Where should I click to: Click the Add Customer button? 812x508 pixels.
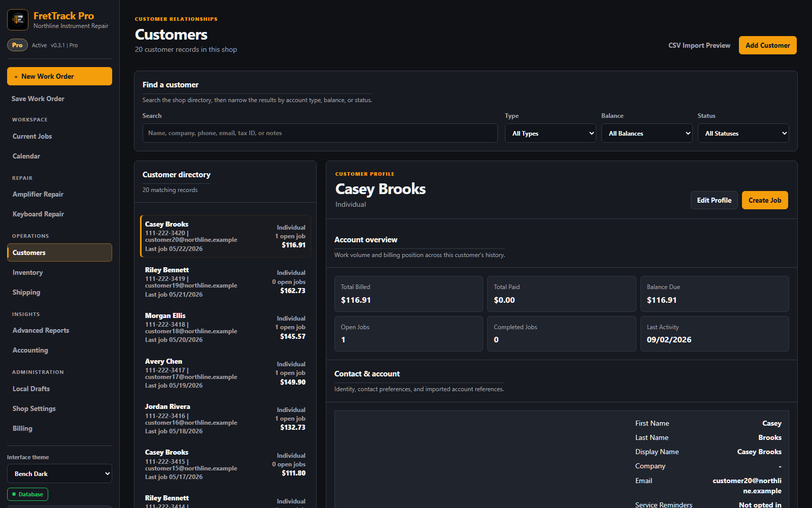[767, 45]
